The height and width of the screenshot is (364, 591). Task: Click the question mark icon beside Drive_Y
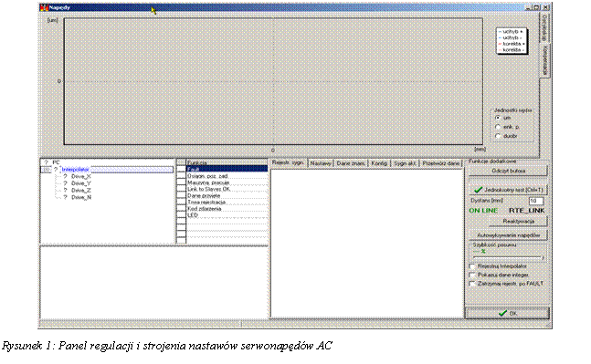point(65,183)
